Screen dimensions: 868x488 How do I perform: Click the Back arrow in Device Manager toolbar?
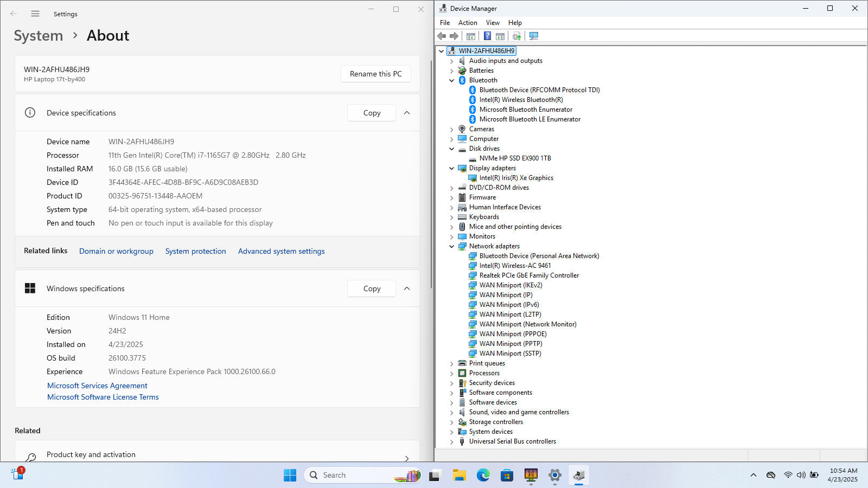[442, 36]
